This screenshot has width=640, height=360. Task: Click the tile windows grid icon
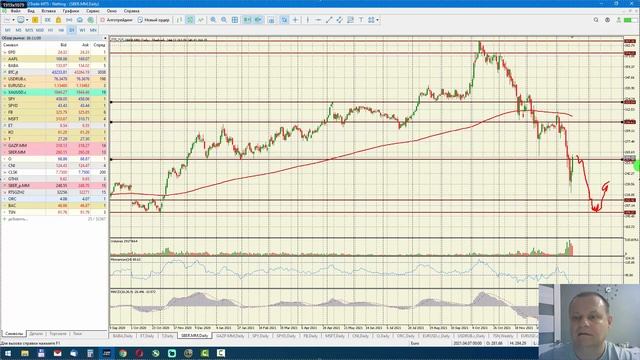(235, 20)
